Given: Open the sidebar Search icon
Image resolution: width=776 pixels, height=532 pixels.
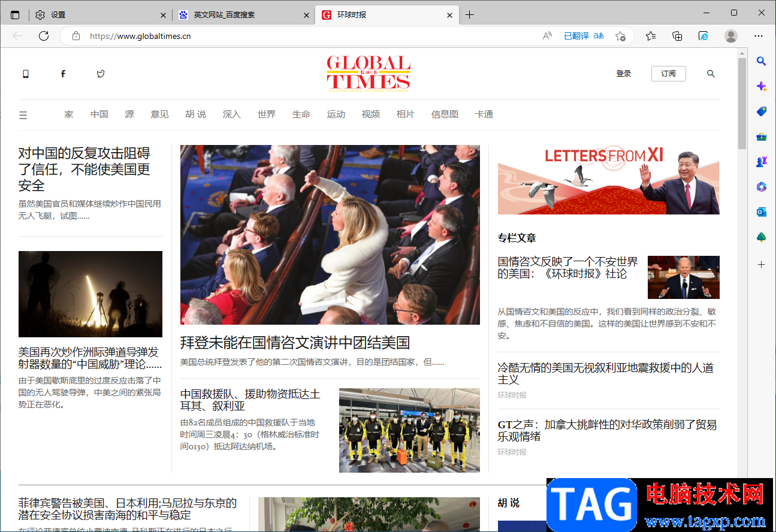Looking at the screenshot, I should pos(762,61).
